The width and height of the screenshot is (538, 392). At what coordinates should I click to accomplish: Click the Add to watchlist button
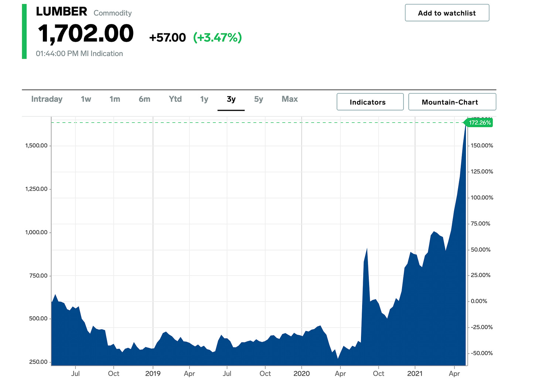point(447,13)
